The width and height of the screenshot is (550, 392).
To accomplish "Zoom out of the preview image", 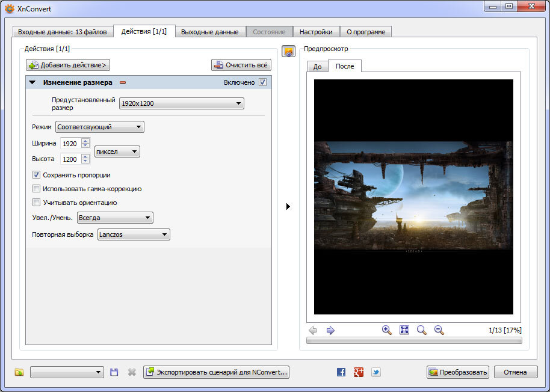I will tap(439, 330).
